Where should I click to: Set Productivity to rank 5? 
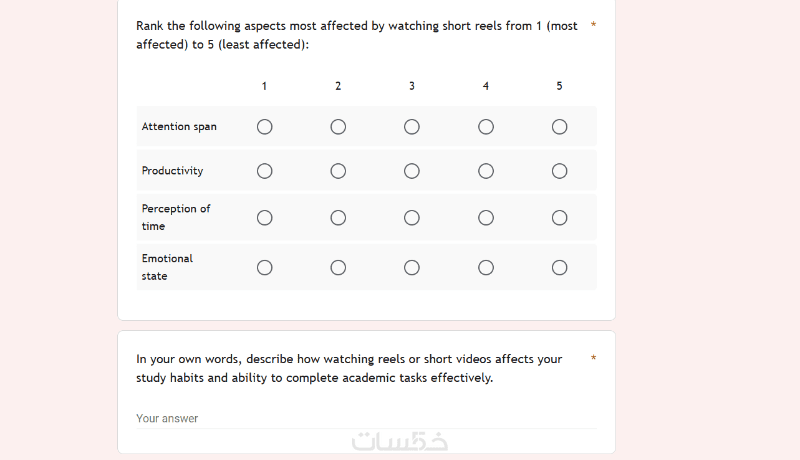tap(560, 171)
